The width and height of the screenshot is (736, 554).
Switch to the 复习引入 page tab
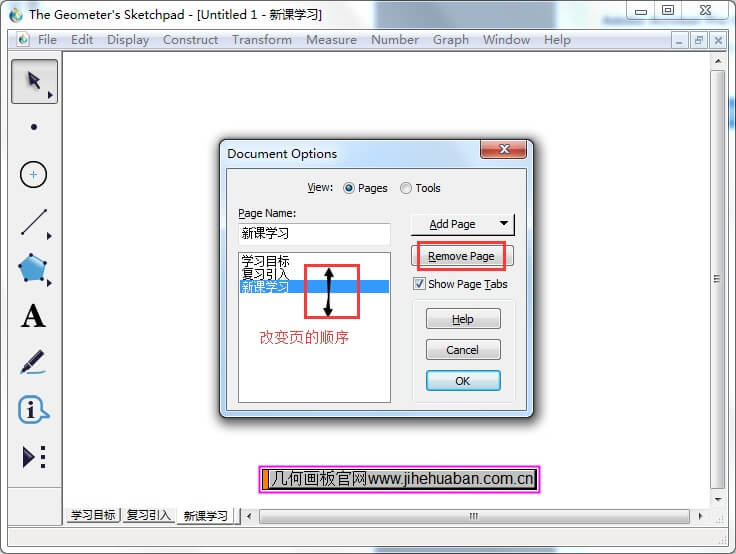(148, 516)
